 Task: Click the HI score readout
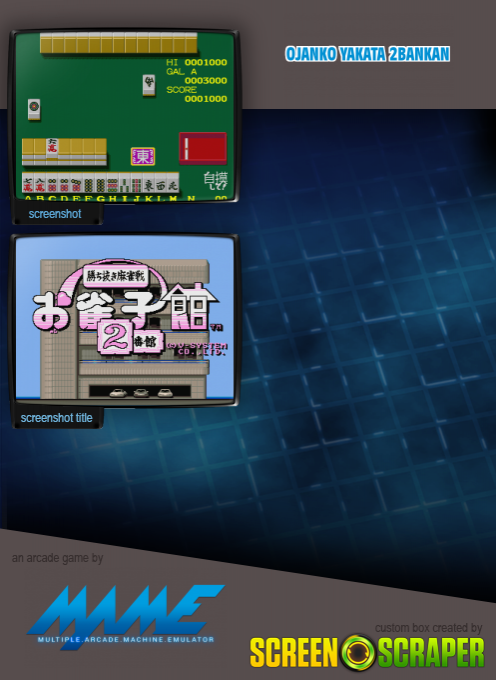(197, 62)
